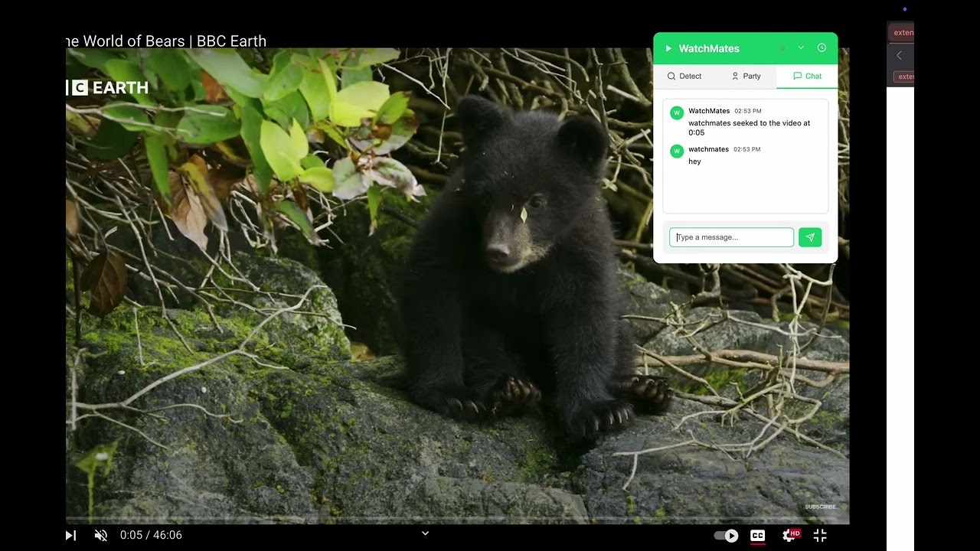This screenshot has width=980, height=551.
Task: Enable closed captions with the CC button
Action: point(757,535)
